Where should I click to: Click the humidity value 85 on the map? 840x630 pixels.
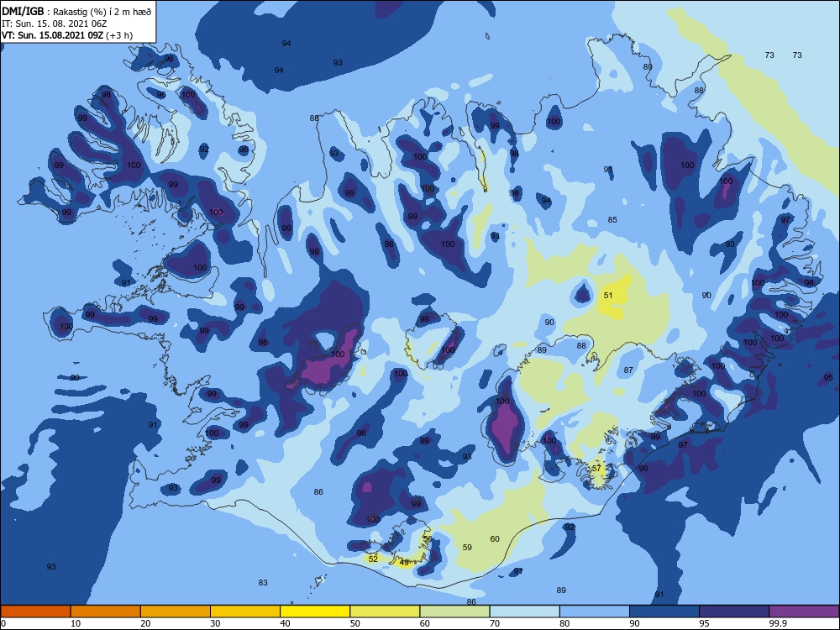[612, 219]
